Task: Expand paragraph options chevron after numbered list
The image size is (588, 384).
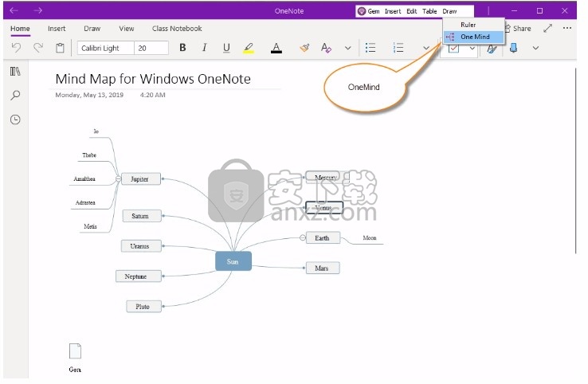Action: [426, 48]
